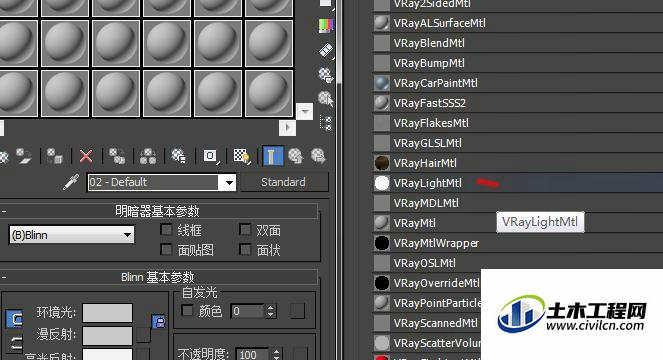
Task: Toggle Show End Result icon
Action: coord(273,156)
